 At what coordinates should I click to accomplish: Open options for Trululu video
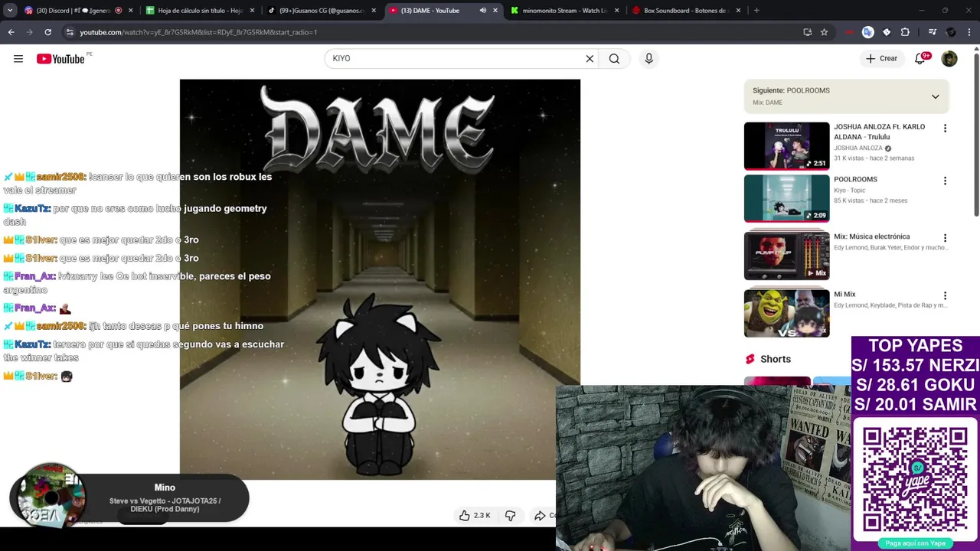[945, 129]
